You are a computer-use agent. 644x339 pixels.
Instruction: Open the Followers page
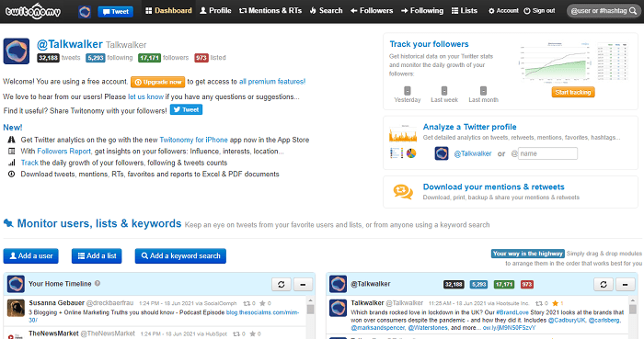372,11
